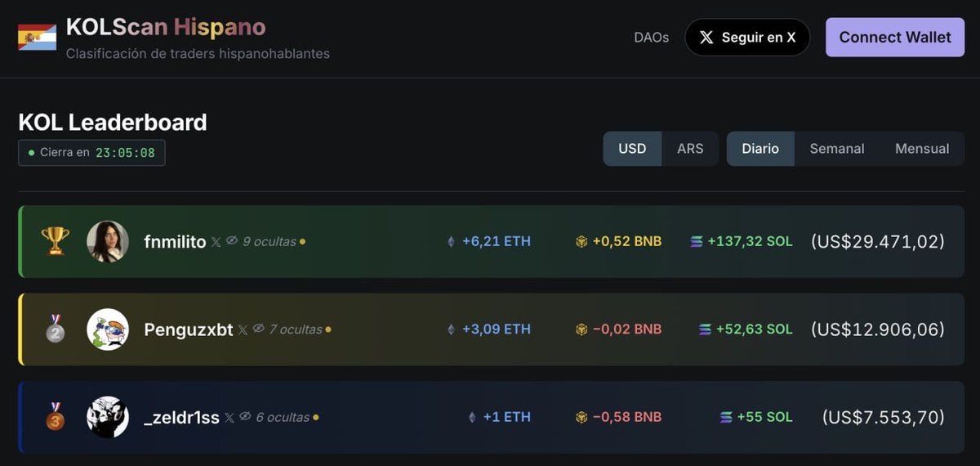Screen dimensions: 980x466
Task: Click the Cierra en countdown timer
Action: [91, 153]
